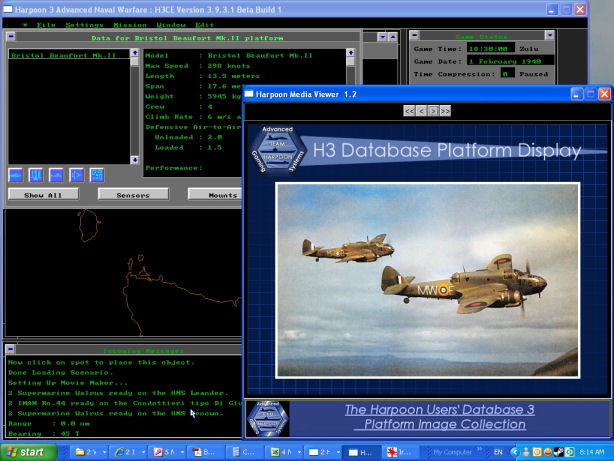Viewport: 614px width, 461px height.
Task: Advance to the next image in Media Viewer
Action: coord(432,110)
